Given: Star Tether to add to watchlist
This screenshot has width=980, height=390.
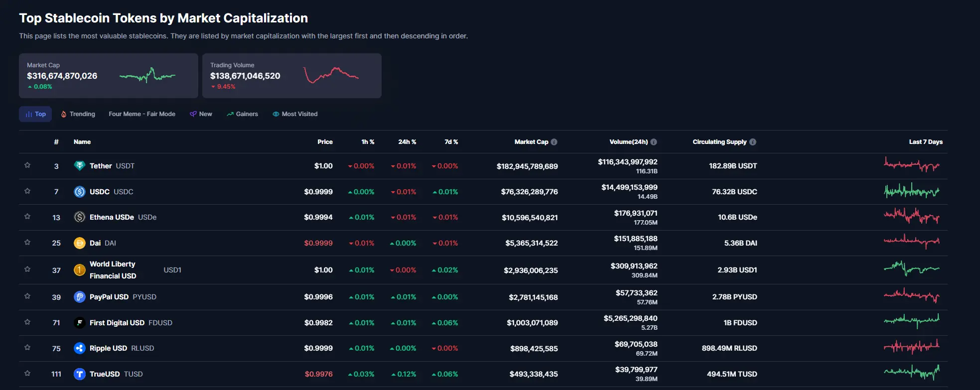Looking at the screenshot, I should point(27,165).
